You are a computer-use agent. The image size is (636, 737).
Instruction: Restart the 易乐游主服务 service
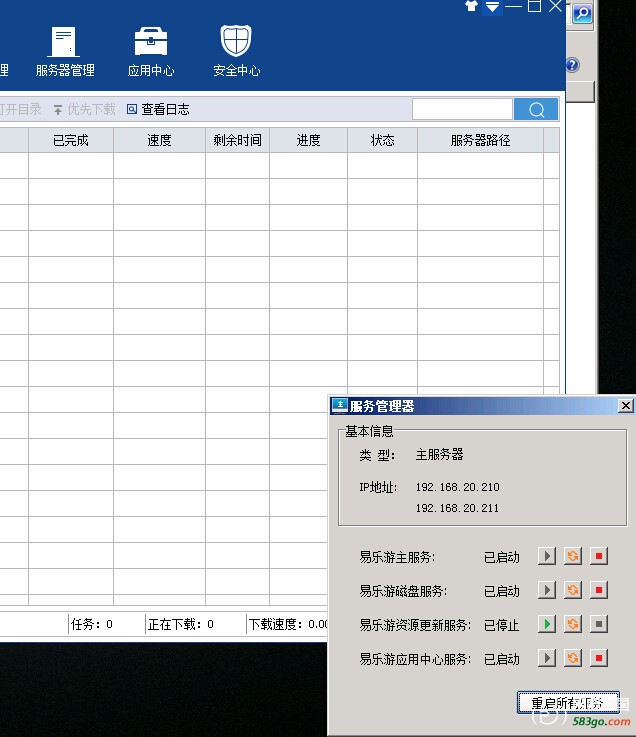coord(573,556)
